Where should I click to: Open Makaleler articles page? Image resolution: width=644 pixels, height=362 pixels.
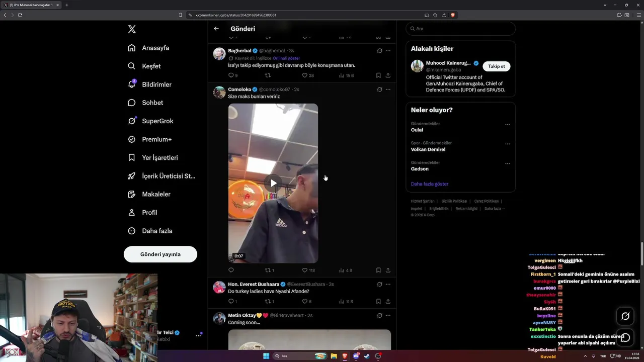coord(149,194)
